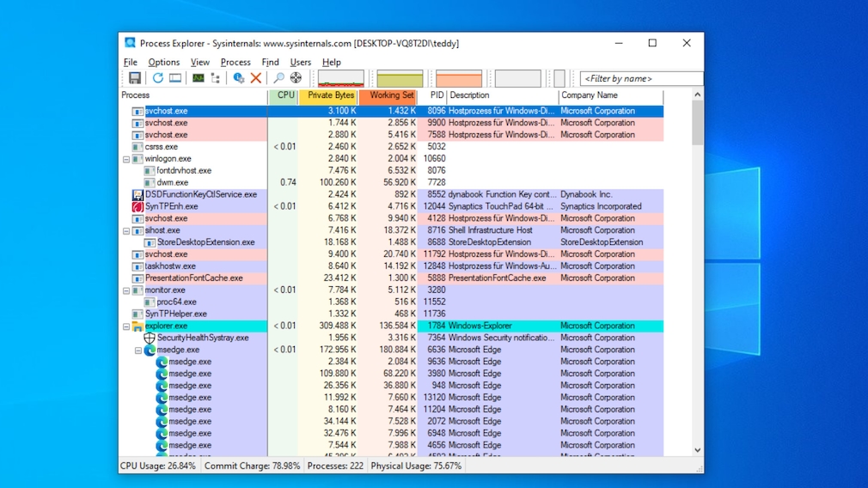Click the empty I/O mini graph

(517, 78)
